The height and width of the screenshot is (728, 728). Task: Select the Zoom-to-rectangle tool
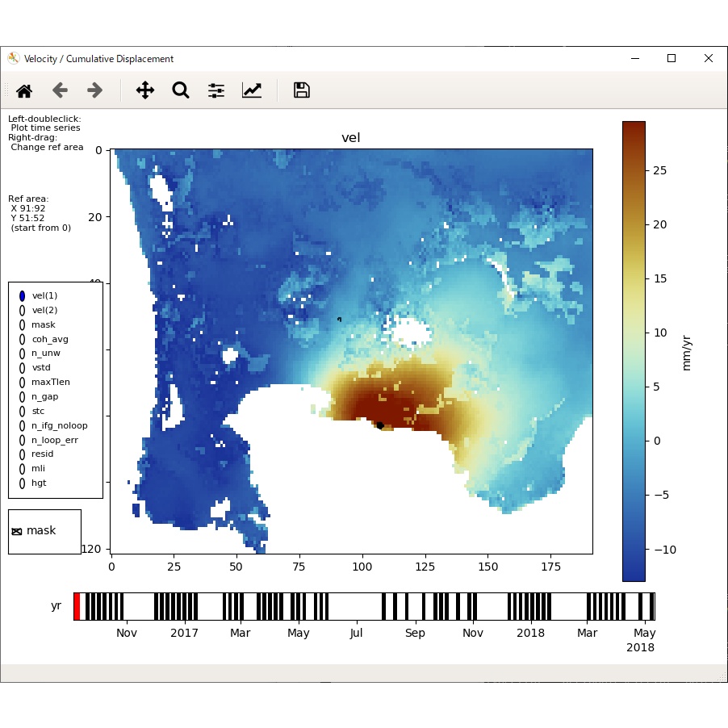[180, 90]
